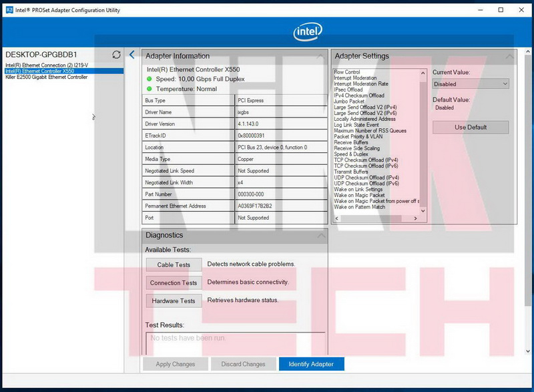The image size is (534, 392).
Task: Run Hardware Tests
Action: point(174,301)
